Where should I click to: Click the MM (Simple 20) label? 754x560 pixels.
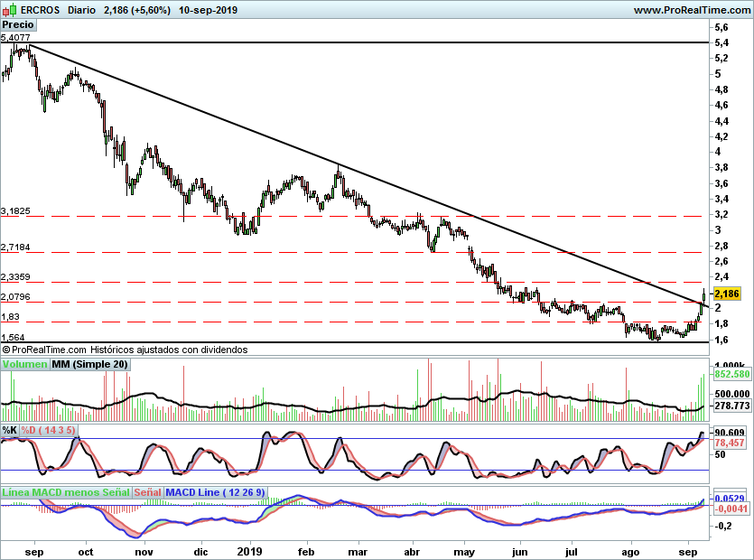click(89, 364)
